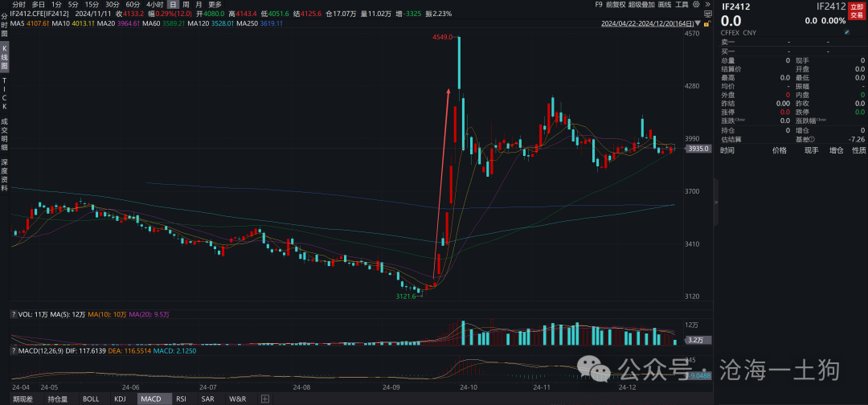Viewport: 868px width, 405px height.
Task: Open 成交明细 in left sidebar
Action: (4, 133)
